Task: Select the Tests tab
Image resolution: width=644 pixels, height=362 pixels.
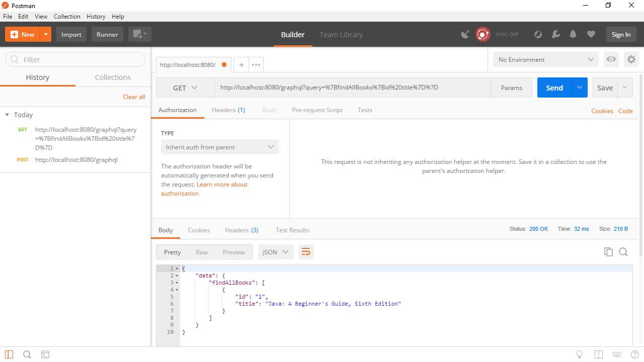Action: coord(365,110)
